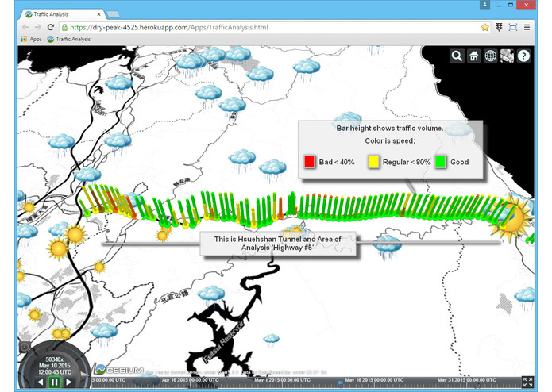Reload the current page
The image size is (552, 392).
(x=51, y=27)
